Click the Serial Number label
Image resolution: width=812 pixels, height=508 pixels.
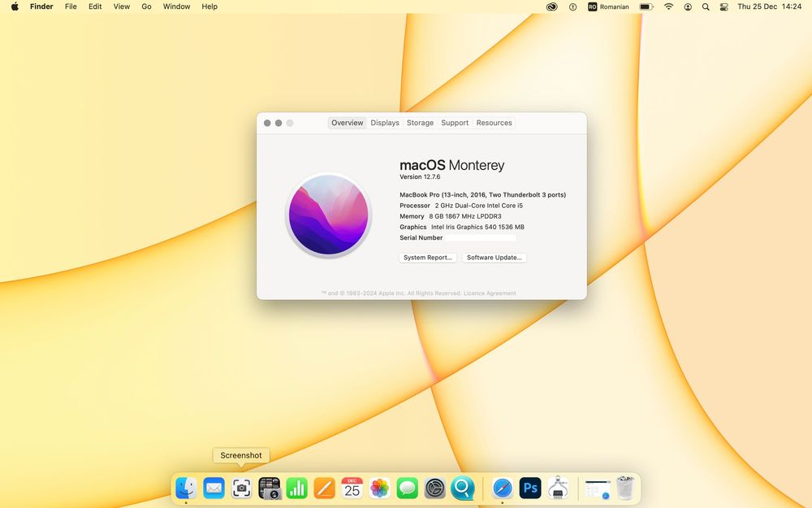pos(421,238)
